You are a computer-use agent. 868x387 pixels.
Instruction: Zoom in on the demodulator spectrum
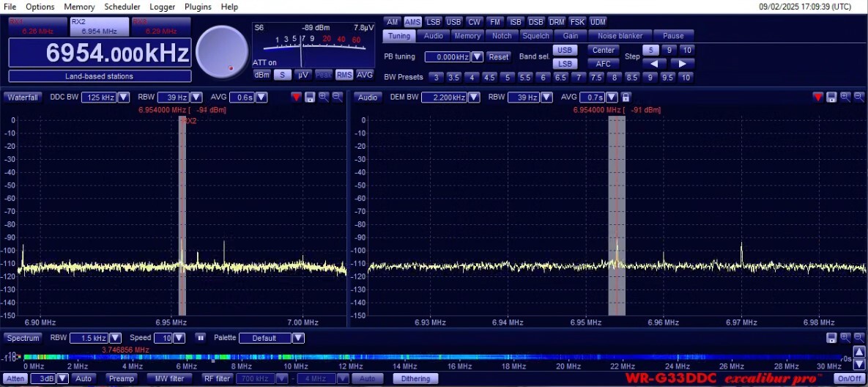click(x=845, y=97)
